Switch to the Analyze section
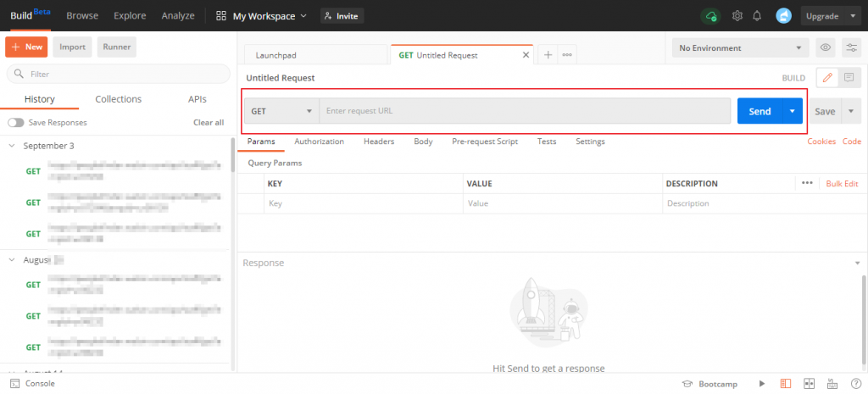This screenshot has height=394, width=868. pos(178,16)
